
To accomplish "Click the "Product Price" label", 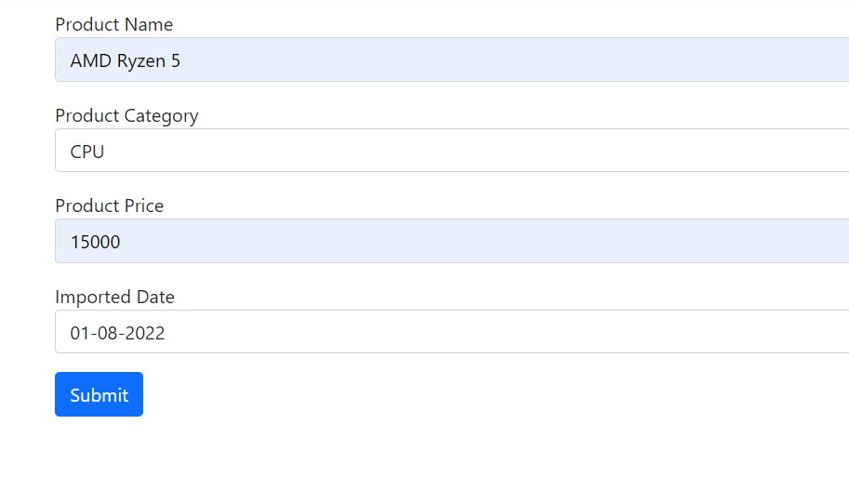I will pyautogui.click(x=109, y=206).
